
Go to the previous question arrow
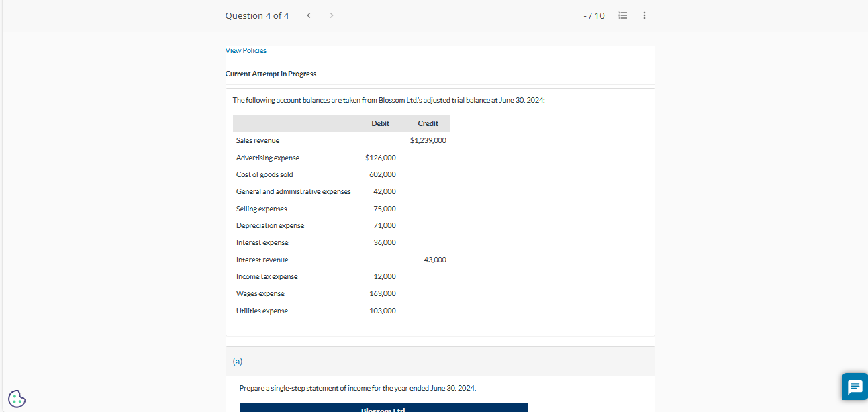click(308, 15)
